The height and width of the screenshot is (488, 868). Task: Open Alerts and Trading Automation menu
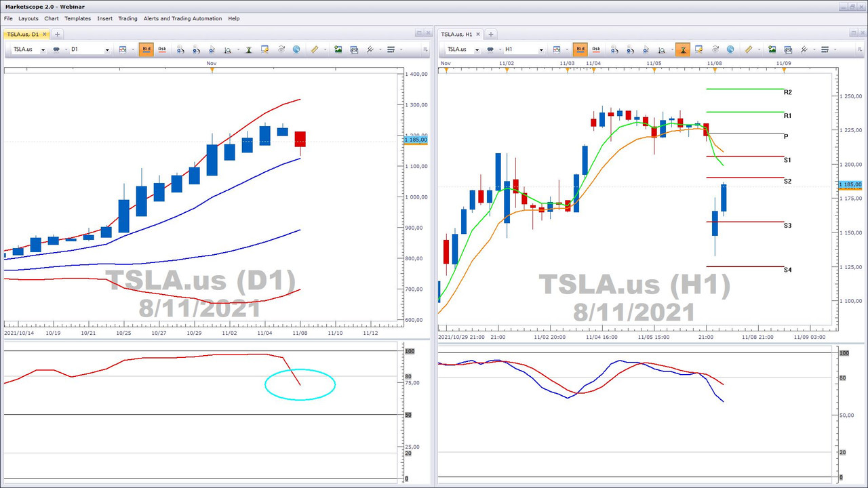(182, 18)
